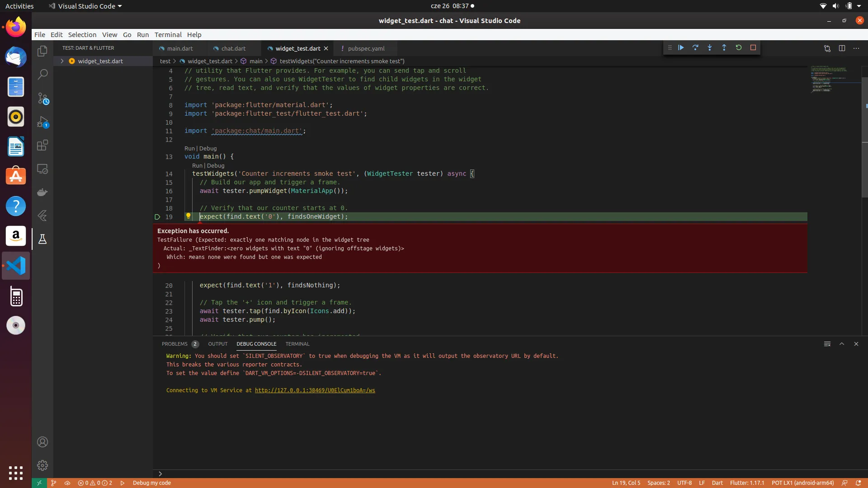Viewport: 868px width, 488px height.
Task: Click debug Restart icon
Action: (x=739, y=48)
